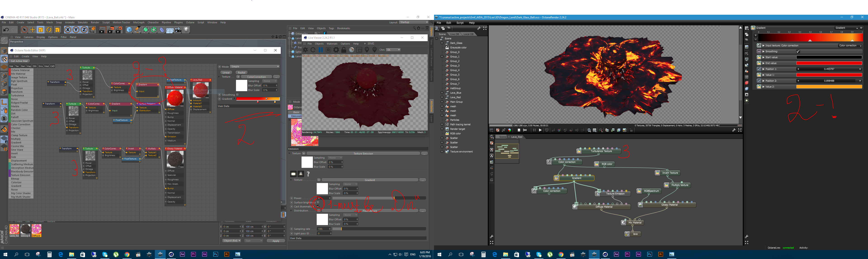Open Live Viewer settings gear icon
The height and width of the screenshot is (259, 868).
coord(336,50)
